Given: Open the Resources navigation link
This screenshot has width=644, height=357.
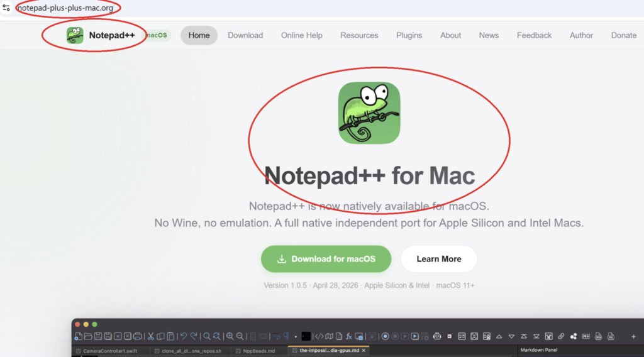Looking at the screenshot, I should (359, 35).
